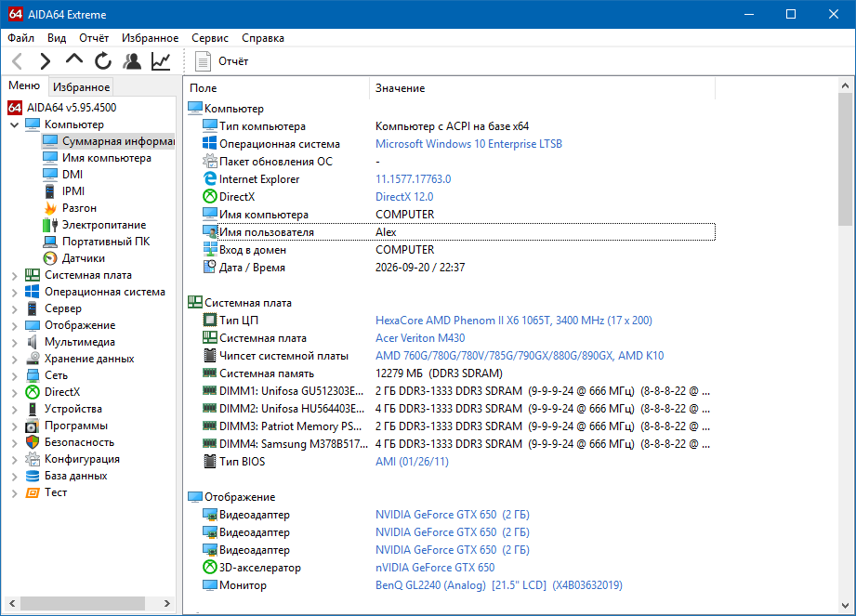Click the Портативный ПК laptop icon
Image resolution: width=856 pixels, height=616 pixels.
coord(49,242)
